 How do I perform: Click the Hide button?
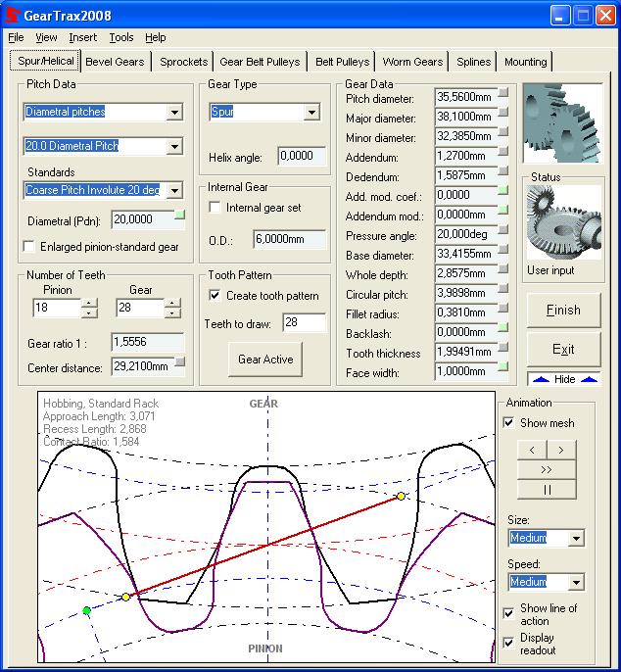click(564, 379)
